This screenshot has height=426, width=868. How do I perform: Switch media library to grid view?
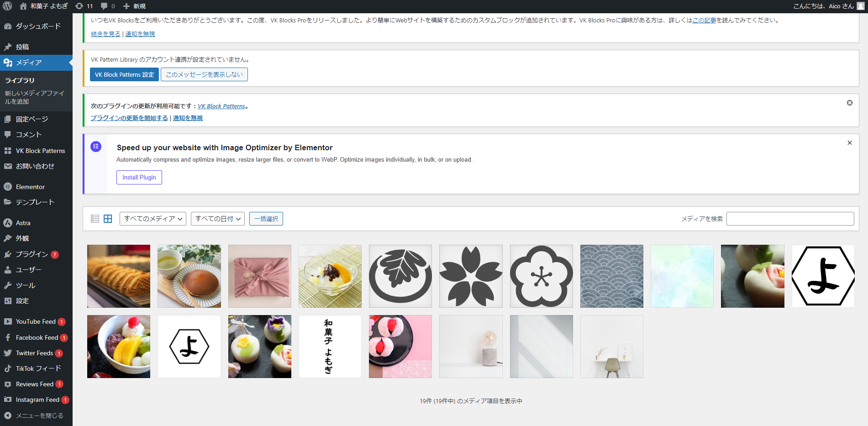tap(108, 219)
